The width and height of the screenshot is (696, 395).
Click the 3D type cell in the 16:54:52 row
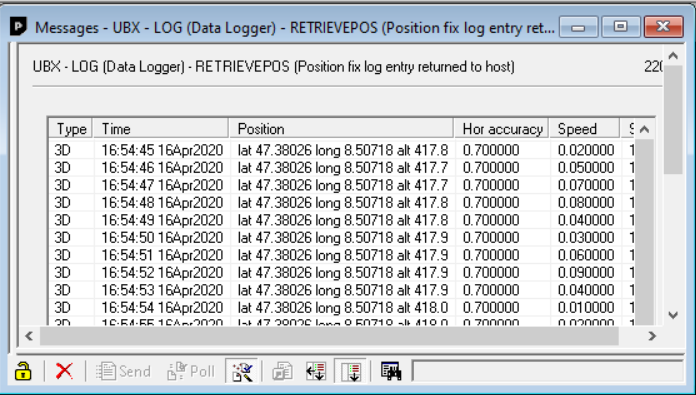pos(63,273)
